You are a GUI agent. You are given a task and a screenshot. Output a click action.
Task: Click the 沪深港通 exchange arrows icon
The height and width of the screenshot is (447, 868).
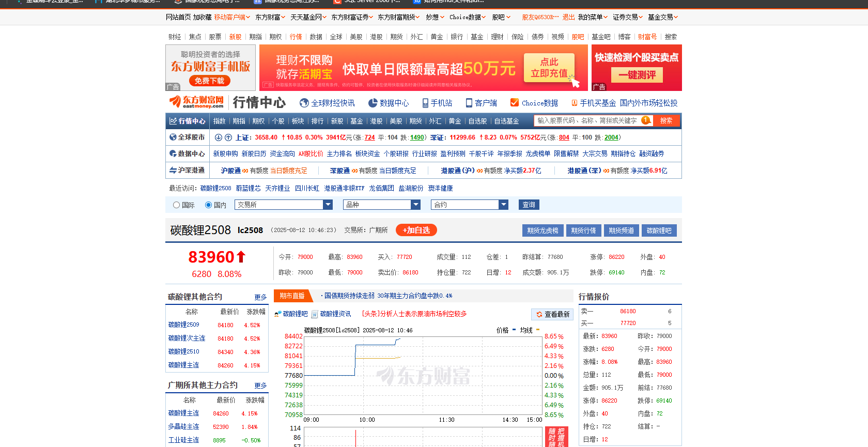pyautogui.click(x=173, y=170)
